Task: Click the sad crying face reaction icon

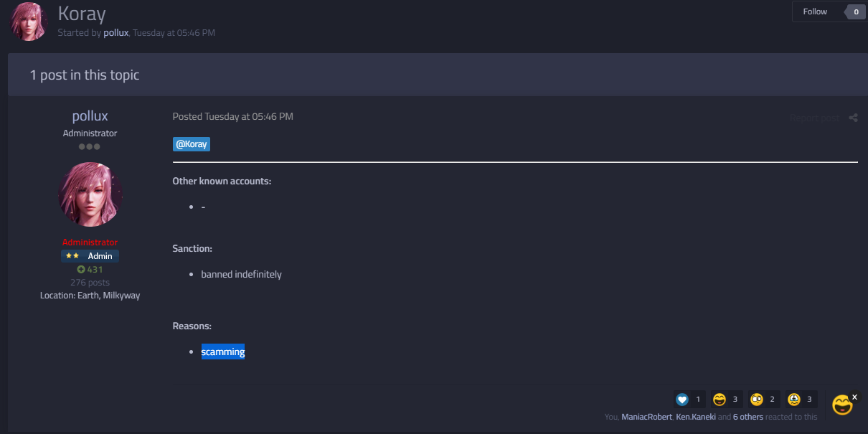Action: pyautogui.click(x=794, y=400)
